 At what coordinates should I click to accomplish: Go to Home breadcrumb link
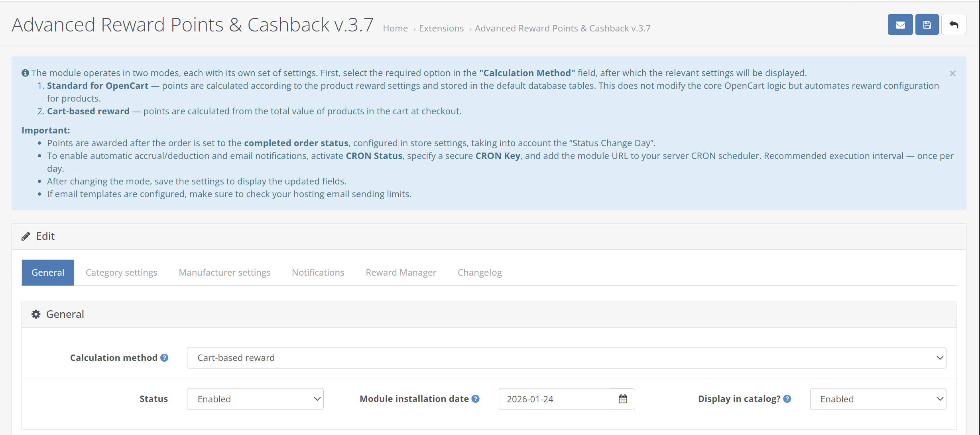(x=395, y=28)
